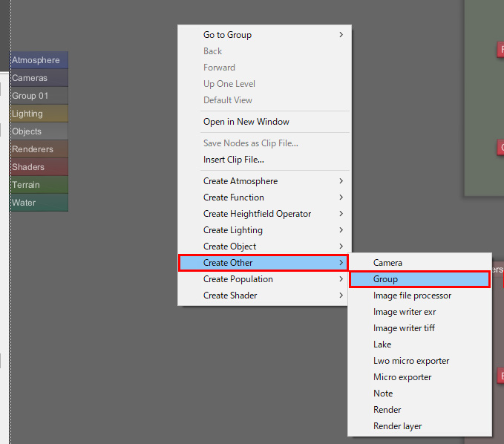Select Group from the Create Other submenu
504x444 pixels.
[x=385, y=279]
